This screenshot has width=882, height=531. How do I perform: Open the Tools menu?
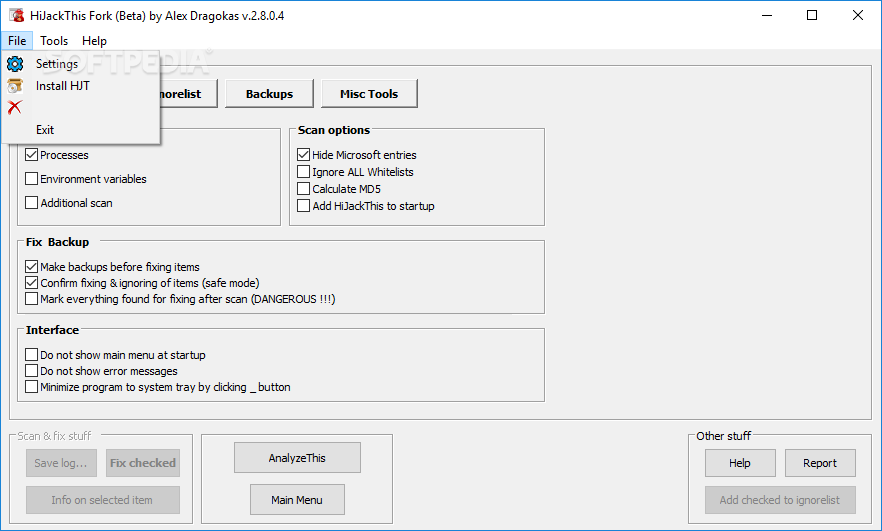[54, 40]
